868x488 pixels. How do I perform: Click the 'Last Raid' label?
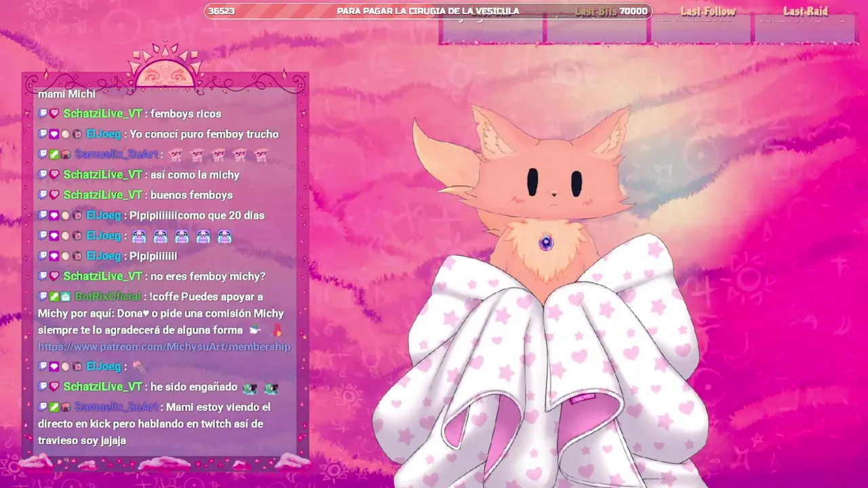pyautogui.click(x=806, y=12)
